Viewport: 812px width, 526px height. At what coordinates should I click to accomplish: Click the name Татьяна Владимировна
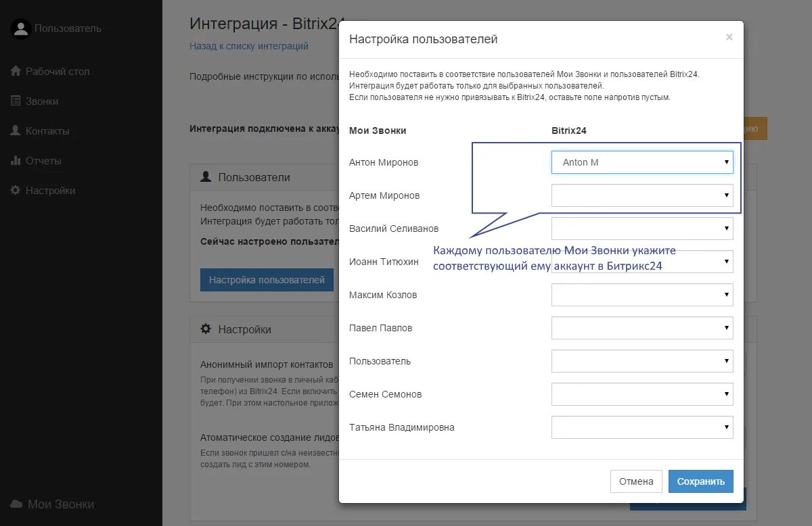pos(402,427)
